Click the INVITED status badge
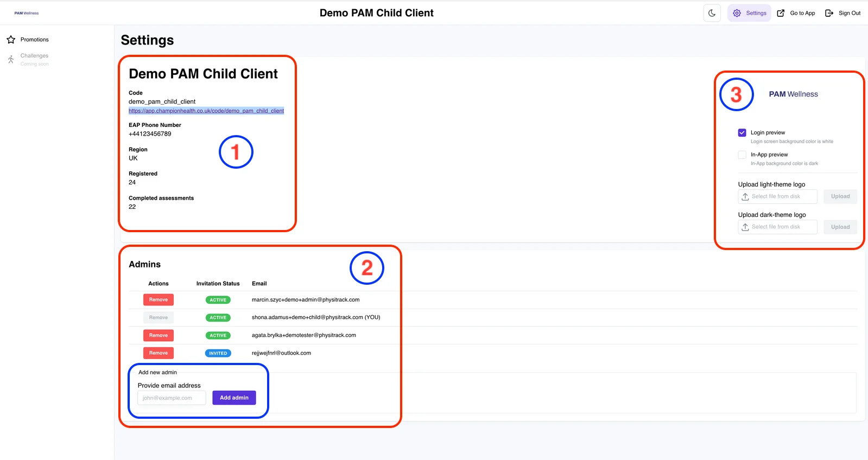This screenshot has width=868, height=460. [218, 353]
